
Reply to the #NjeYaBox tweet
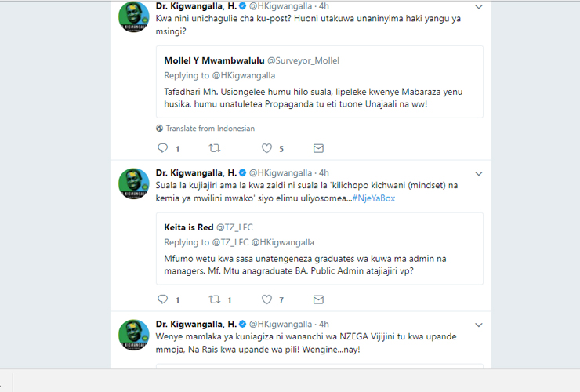coord(163,299)
